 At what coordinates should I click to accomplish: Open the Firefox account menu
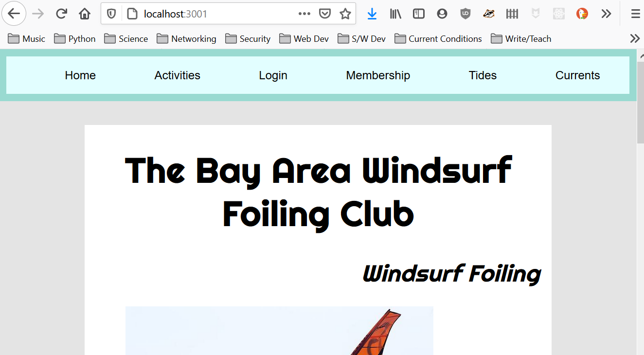point(442,14)
